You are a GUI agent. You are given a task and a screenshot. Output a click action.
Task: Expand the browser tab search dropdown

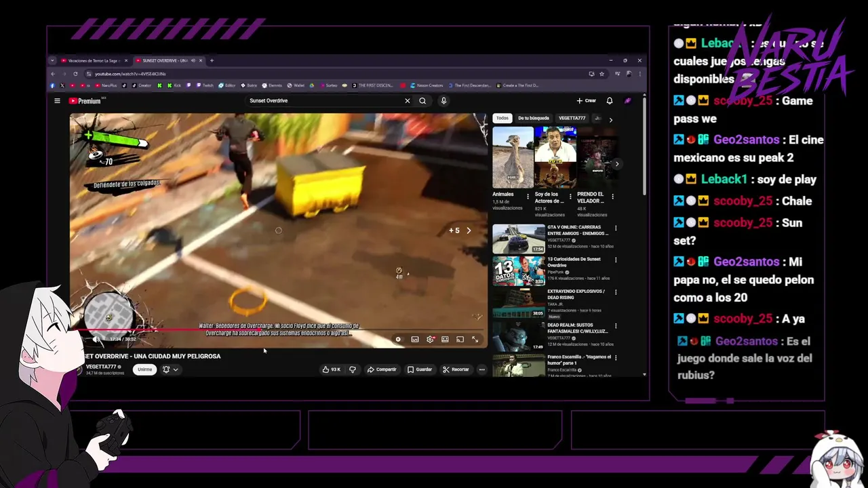[52, 60]
